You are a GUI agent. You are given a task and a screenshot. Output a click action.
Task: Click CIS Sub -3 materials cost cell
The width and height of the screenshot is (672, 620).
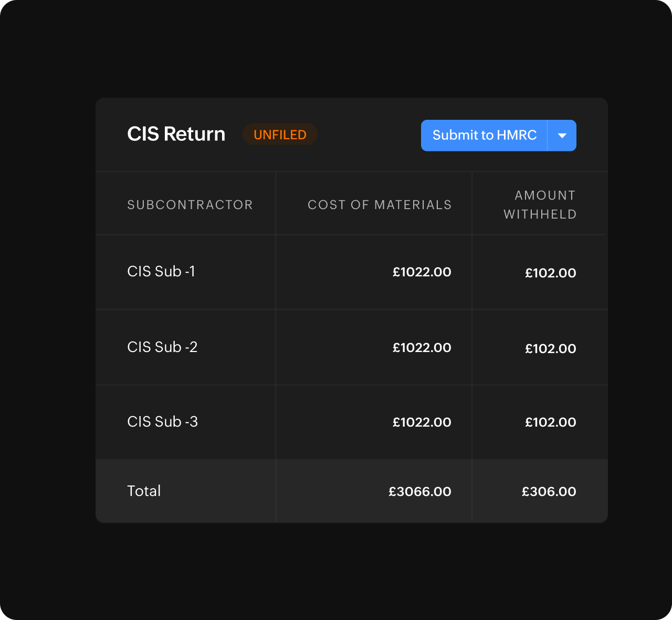pos(422,422)
